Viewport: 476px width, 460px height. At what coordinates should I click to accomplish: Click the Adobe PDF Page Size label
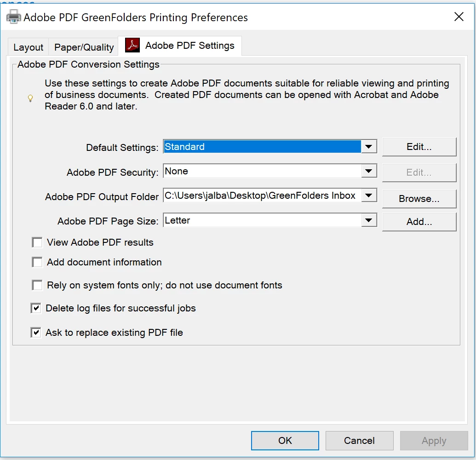click(108, 221)
